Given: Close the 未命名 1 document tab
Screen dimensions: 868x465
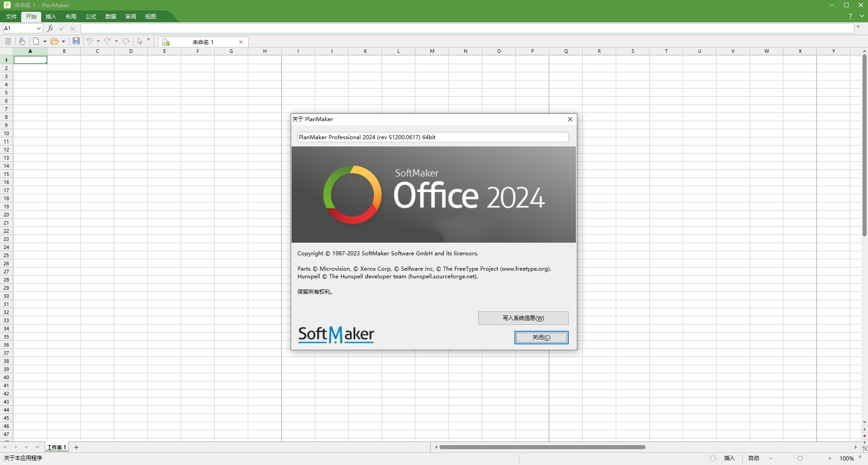Looking at the screenshot, I should point(241,42).
